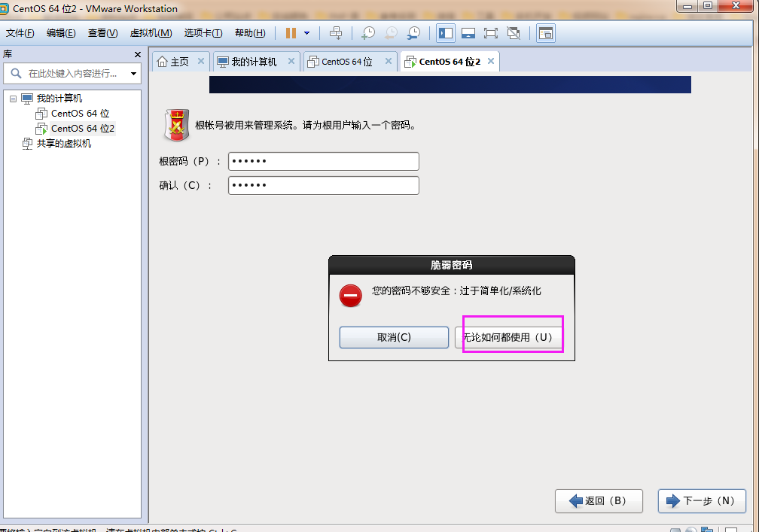Click the 无论如何都使用 (U) button

(x=509, y=337)
